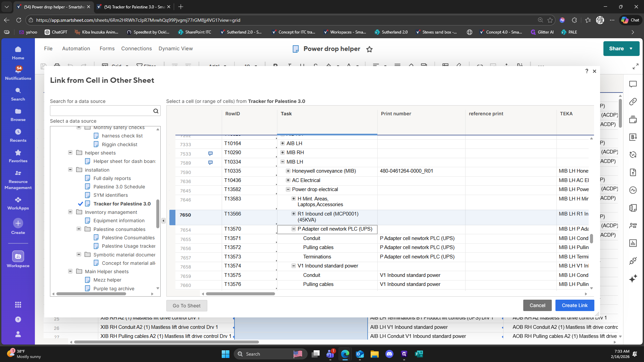Collapse the installation folder
The height and width of the screenshot is (362, 644).
point(70,170)
